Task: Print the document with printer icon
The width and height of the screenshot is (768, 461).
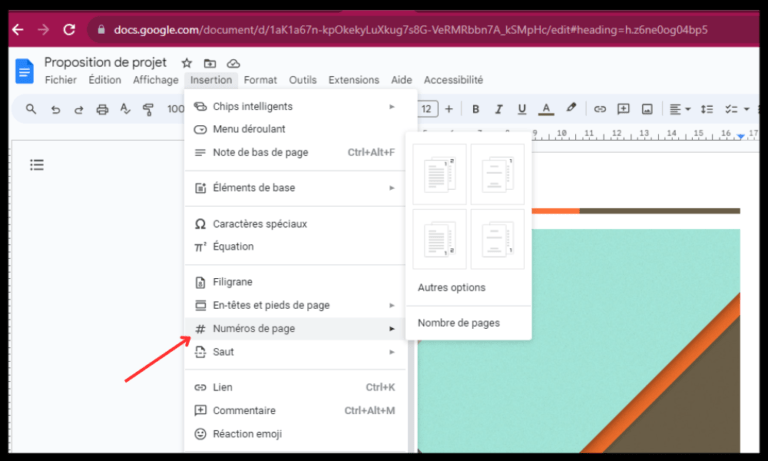Action: pos(102,109)
